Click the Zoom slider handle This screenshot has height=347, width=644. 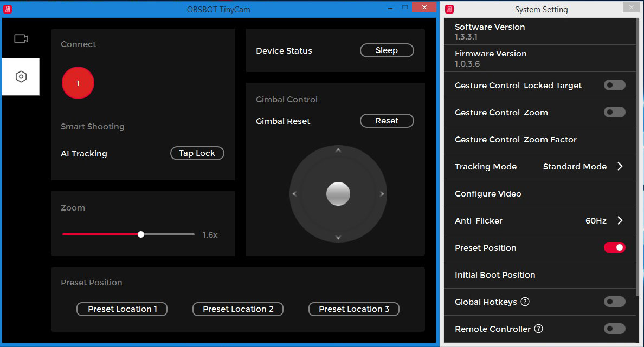pos(141,234)
